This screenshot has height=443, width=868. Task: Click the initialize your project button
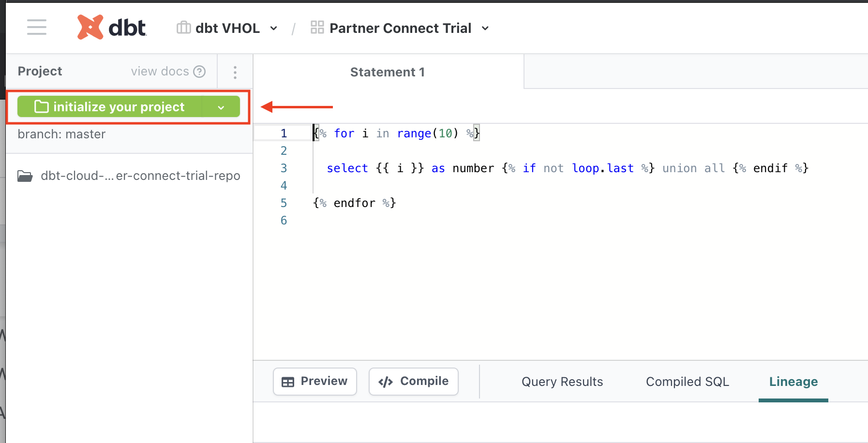[110, 107]
